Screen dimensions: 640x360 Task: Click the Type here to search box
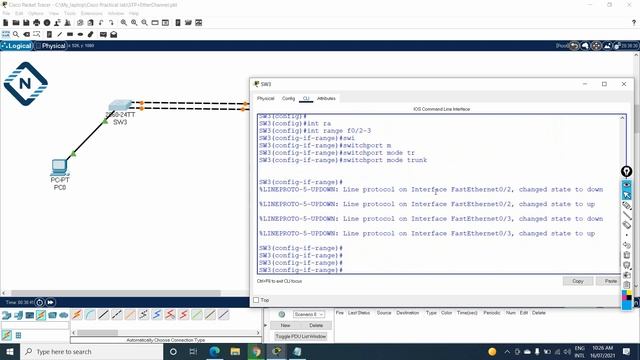click(x=91, y=351)
